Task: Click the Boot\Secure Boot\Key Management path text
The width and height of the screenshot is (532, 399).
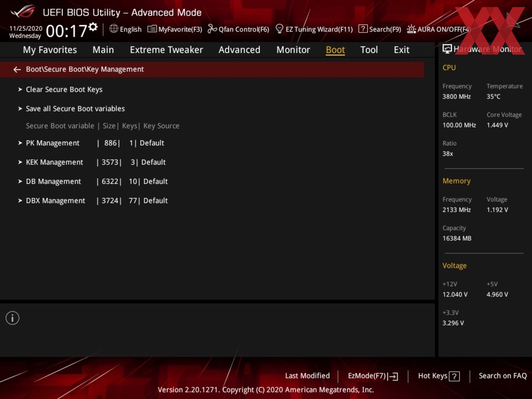Action: (x=85, y=69)
